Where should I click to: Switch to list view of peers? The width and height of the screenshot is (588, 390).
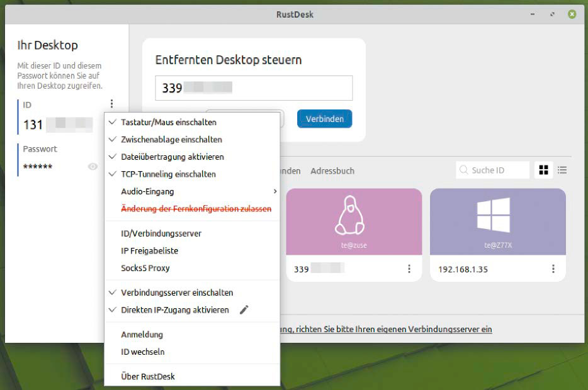coord(562,170)
